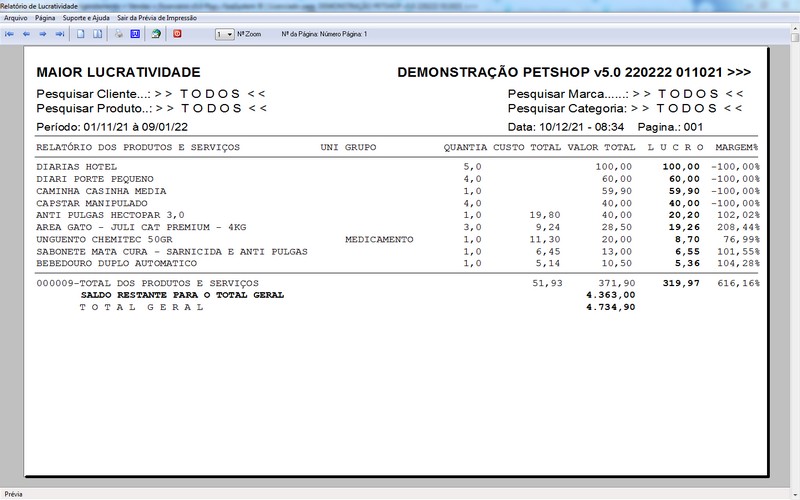Click the blue square toolbar icon
Viewport: 800px width, 500px height.
(135, 34)
